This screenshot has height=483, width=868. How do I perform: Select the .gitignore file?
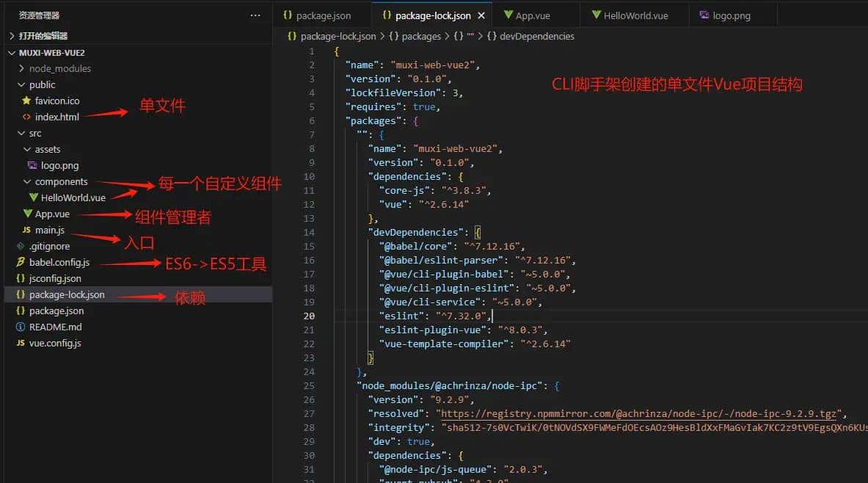click(x=51, y=246)
